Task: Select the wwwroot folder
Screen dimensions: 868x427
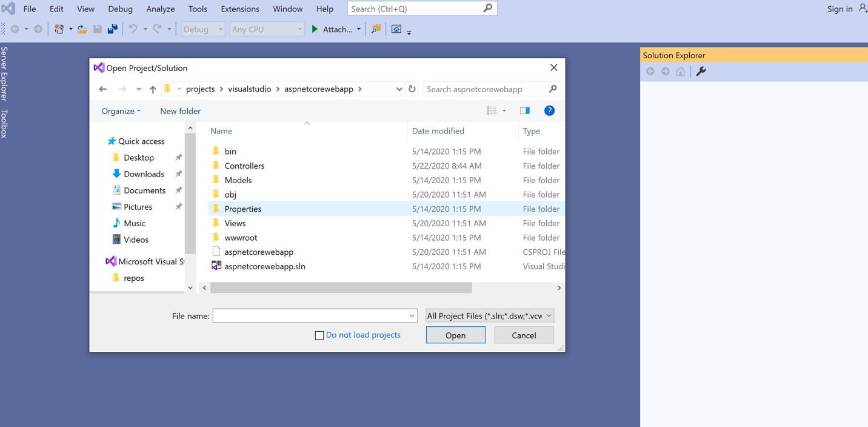Action: pos(241,238)
